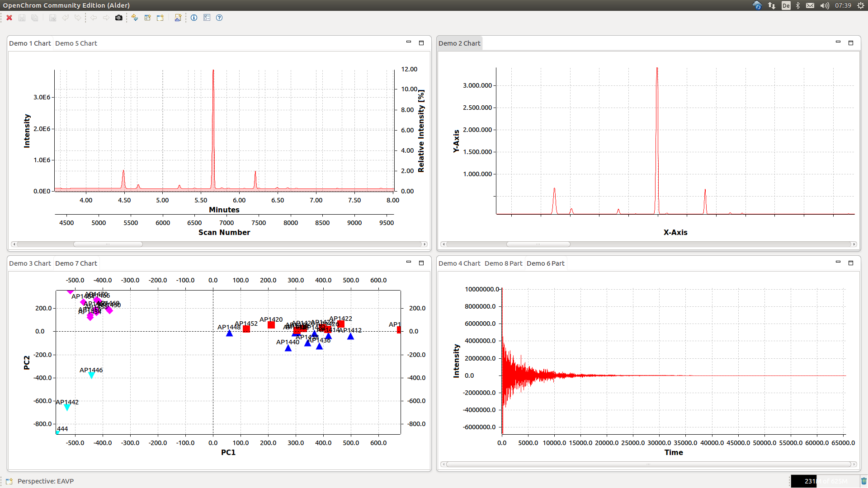Open the Bluetooth tray menu
This screenshot has width=868, height=488.
(x=798, y=5)
